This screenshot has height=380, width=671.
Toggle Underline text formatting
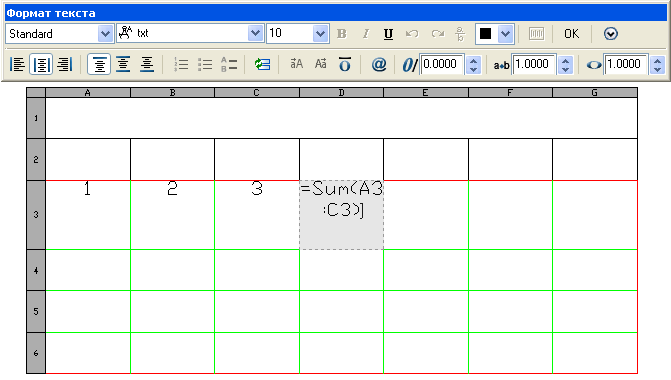(388, 34)
